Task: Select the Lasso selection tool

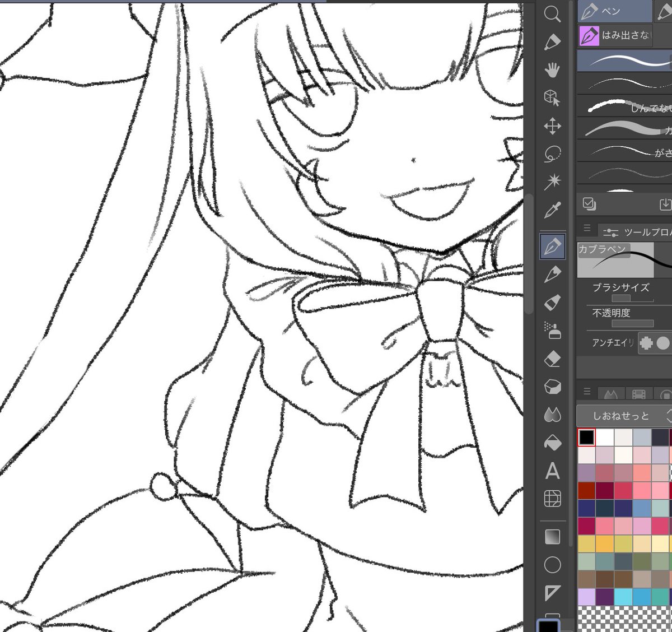Action: click(553, 154)
